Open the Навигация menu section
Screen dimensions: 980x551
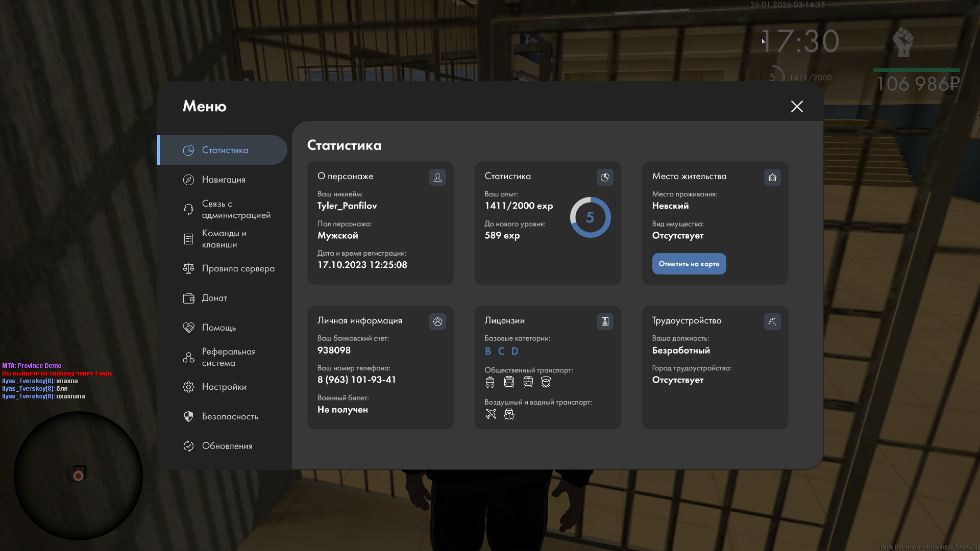pyautogui.click(x=223, y=180)
